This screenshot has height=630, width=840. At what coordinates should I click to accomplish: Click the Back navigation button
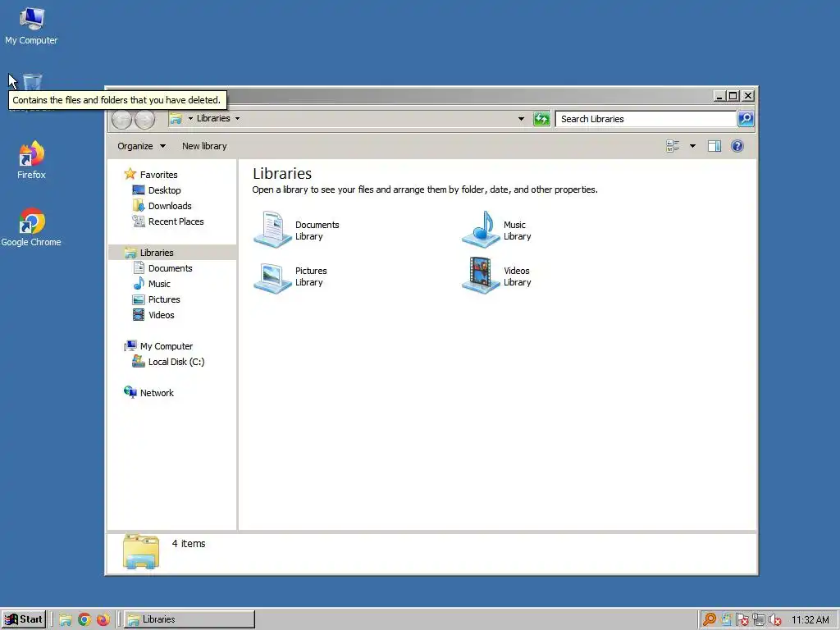click(121, 119)
